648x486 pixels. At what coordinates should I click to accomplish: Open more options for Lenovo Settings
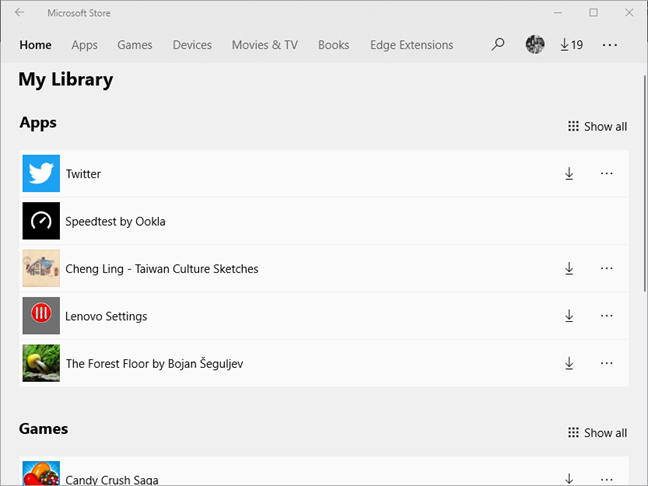pyautogui.click(x=606, y=316)
